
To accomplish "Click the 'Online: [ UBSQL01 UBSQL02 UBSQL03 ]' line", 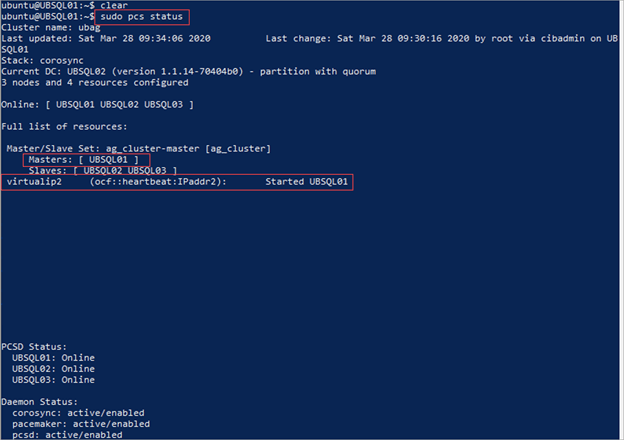I will point(97,104).
